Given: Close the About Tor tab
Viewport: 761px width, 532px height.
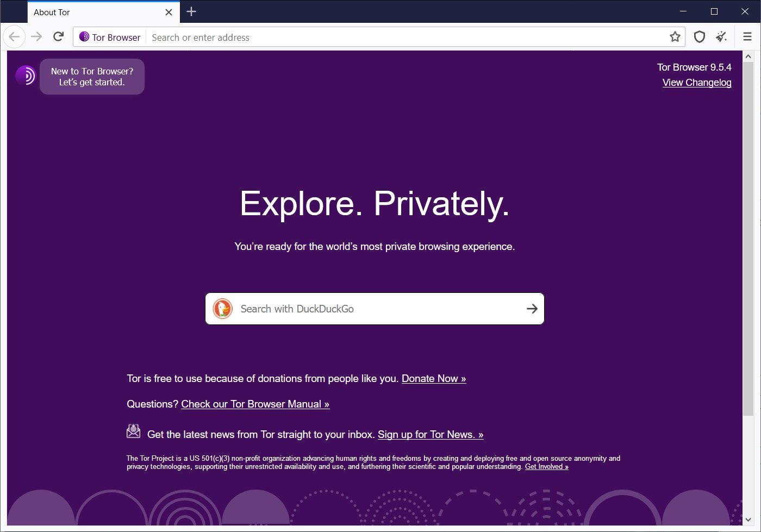Looking at the screenshot, I should (x=169, y=12).
